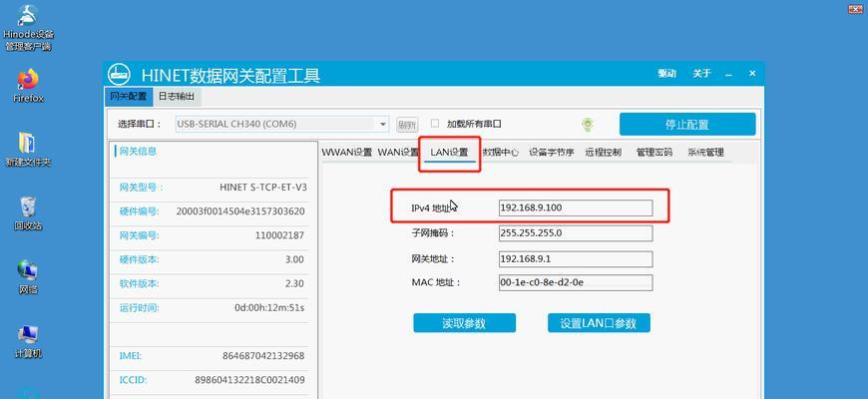Open the 关于 about menu

click(702, 73)
